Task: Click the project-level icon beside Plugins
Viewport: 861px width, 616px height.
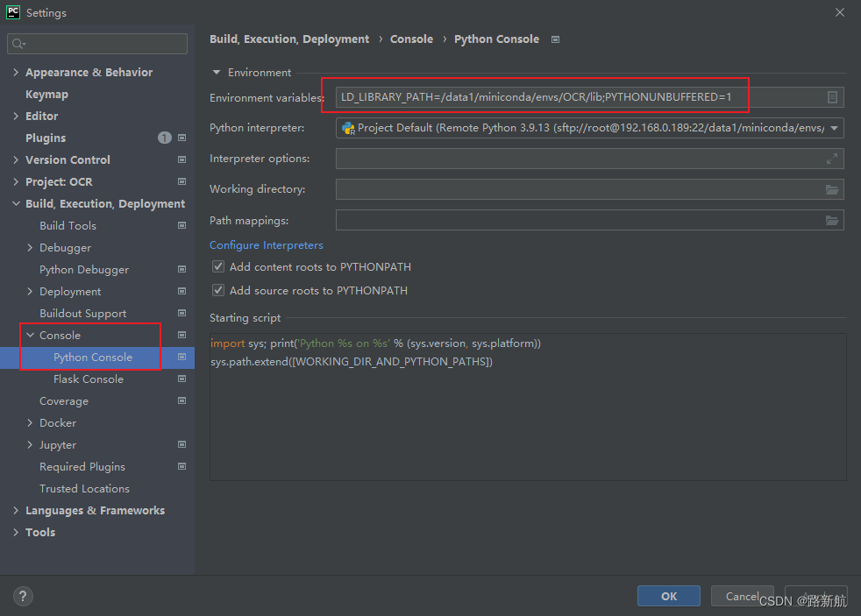Action: click(181, 138)
